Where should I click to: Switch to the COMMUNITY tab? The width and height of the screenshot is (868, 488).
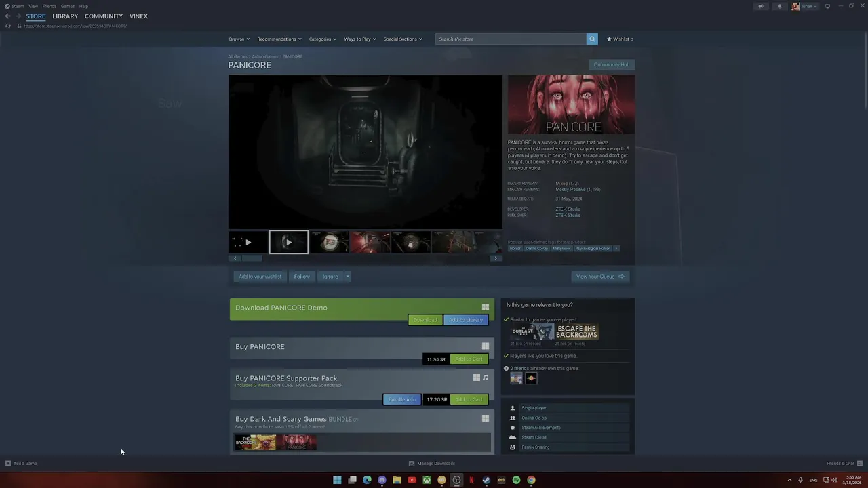(104, 16)
